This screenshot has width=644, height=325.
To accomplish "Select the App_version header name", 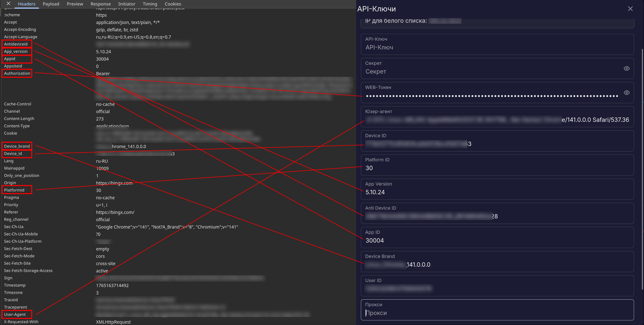I will pos(16,51).
